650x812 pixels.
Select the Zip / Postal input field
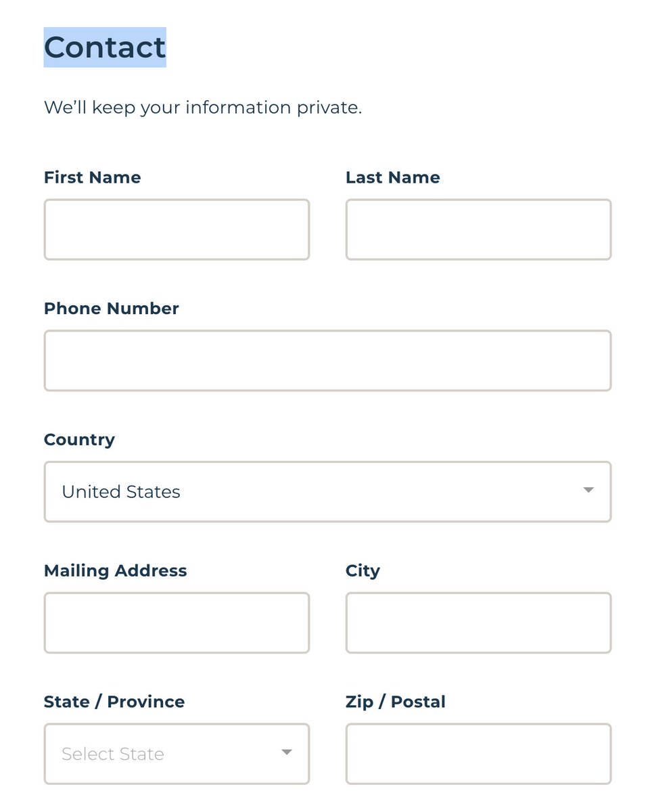click(x=478, y=754)
